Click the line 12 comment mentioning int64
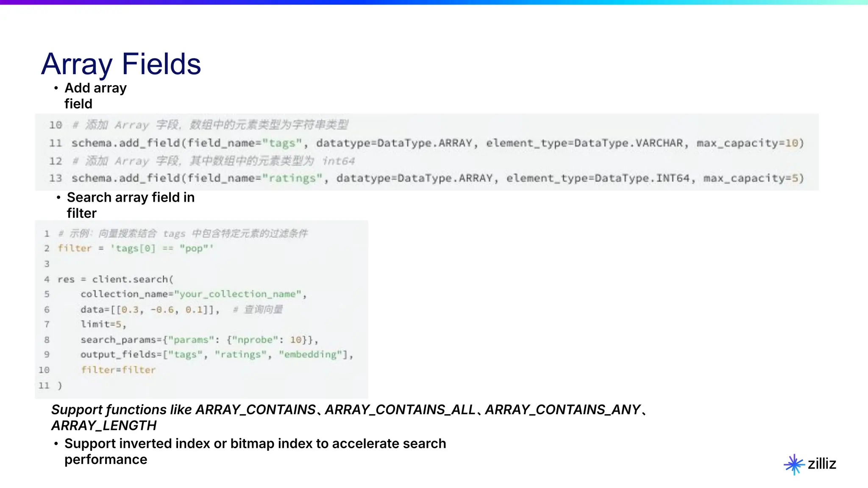 coord(214,161)
